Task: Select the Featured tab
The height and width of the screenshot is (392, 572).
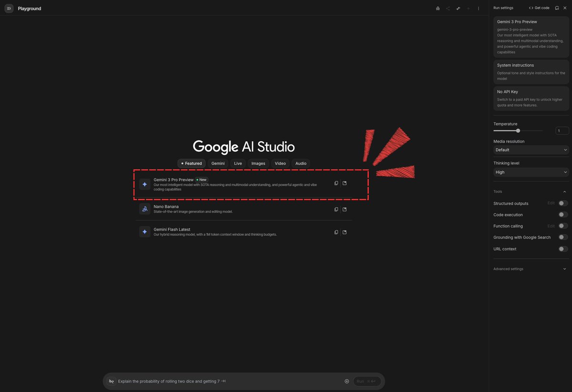Action: 192,163
